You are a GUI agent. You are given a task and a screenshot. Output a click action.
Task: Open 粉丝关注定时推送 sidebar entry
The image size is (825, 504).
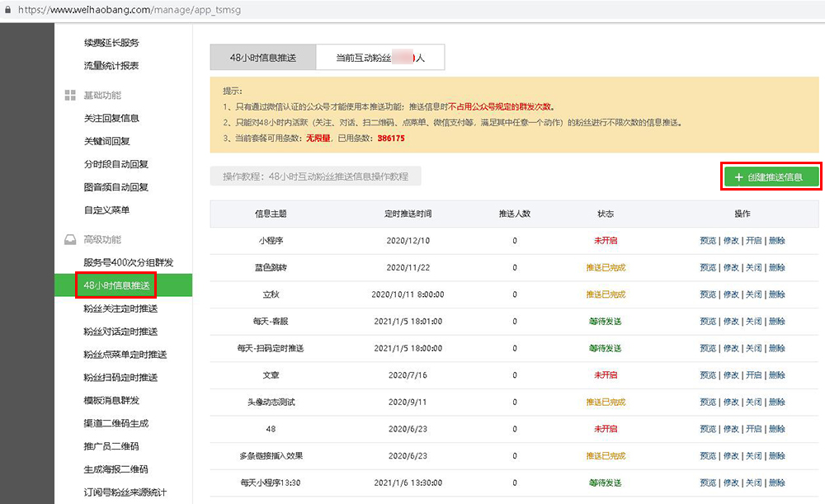[x=120, y=309]
